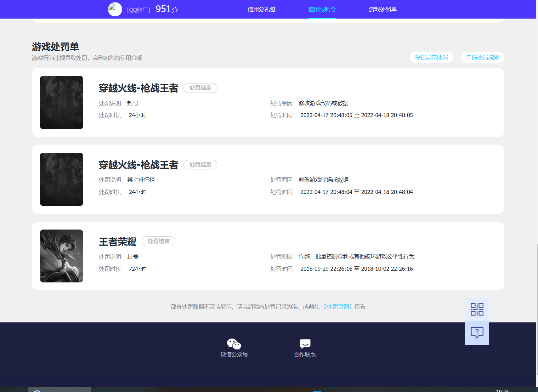This screenshot has height=392, width=538.
Task: Click the 王者荣耀 title
Action: coord(118,242)
